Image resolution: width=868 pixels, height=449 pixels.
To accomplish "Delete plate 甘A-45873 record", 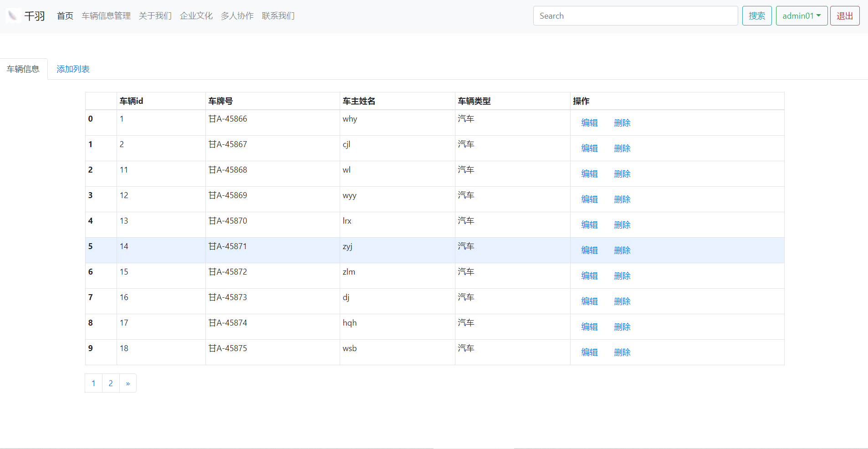I will 622,301.
